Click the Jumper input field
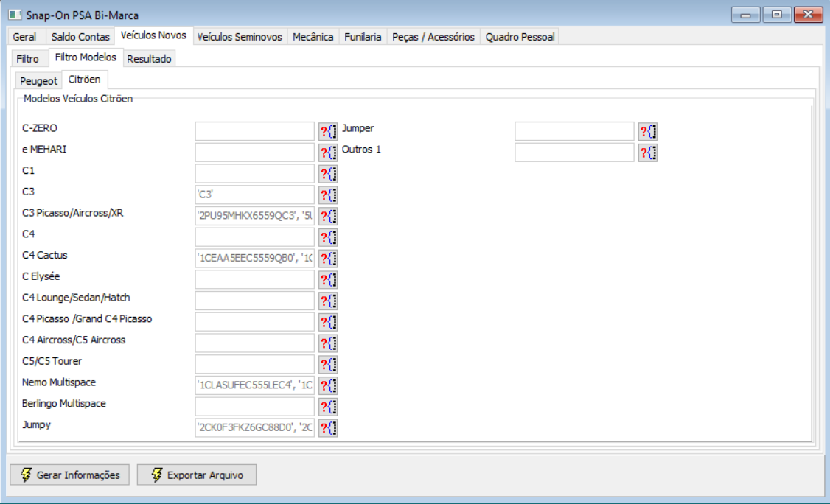Viewport: 830px width, 504px height. [574, 131]
